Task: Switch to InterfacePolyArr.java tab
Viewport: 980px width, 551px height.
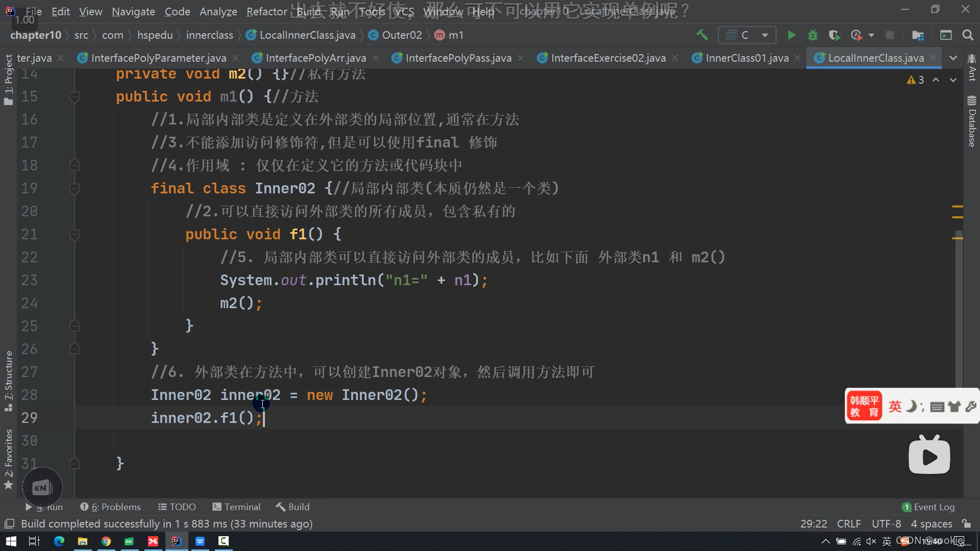Action: coord(315,58)
